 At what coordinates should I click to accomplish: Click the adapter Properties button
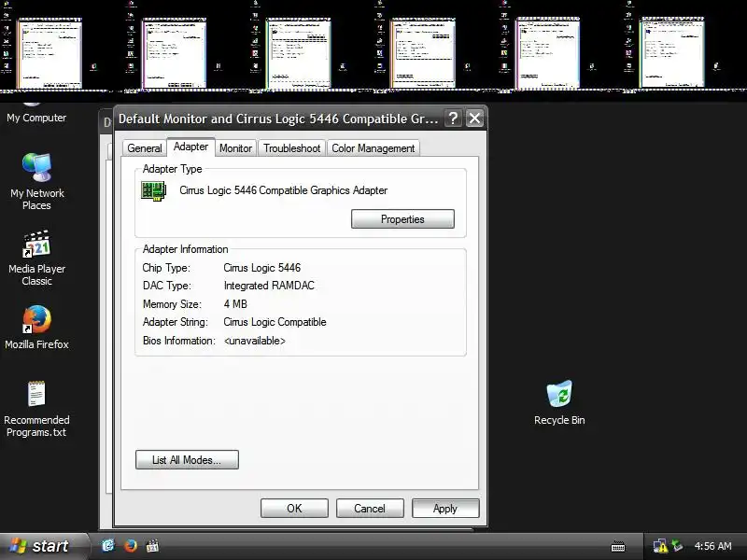coord(402,219)
